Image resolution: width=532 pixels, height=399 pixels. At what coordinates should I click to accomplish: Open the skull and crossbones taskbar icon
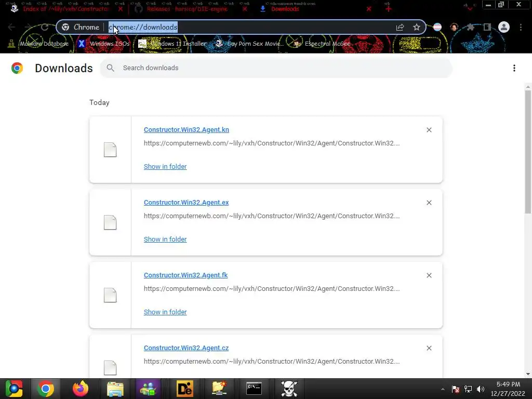point(289,389)
